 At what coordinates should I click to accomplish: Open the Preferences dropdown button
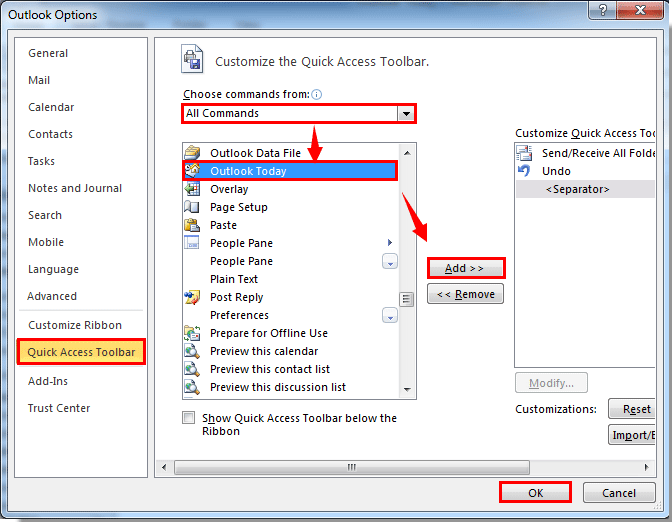(x=390, y=315)
